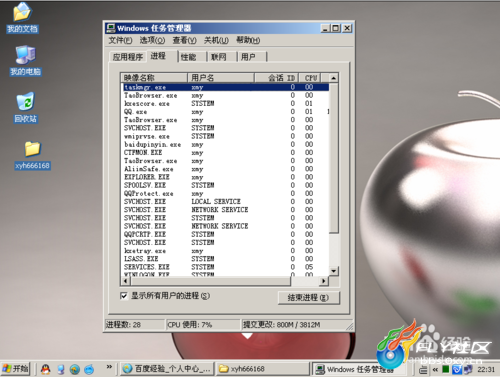This screenshot has height=377, width=500.
Task: Click horizontal scroll left arrow
Action: pyautogui.click(x=126, y=281)
